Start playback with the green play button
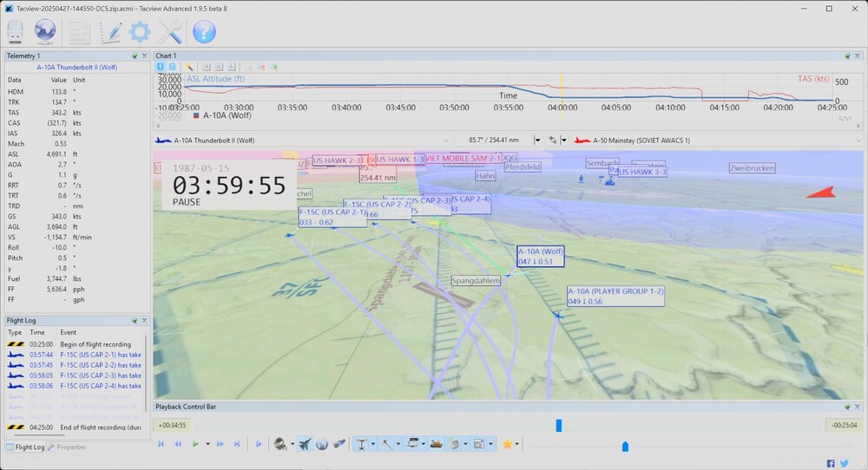The image size is (868, 470). click(195, 444)
